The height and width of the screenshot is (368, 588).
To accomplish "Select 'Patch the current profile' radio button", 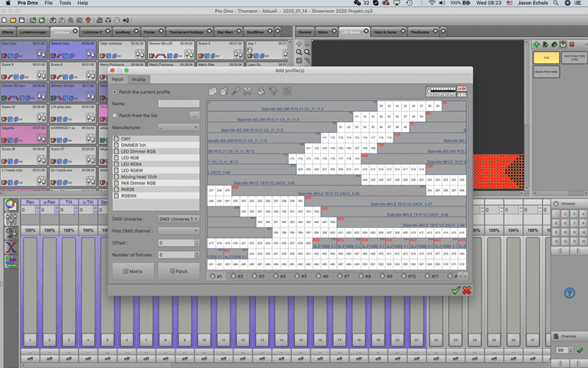I will (115, 92).
